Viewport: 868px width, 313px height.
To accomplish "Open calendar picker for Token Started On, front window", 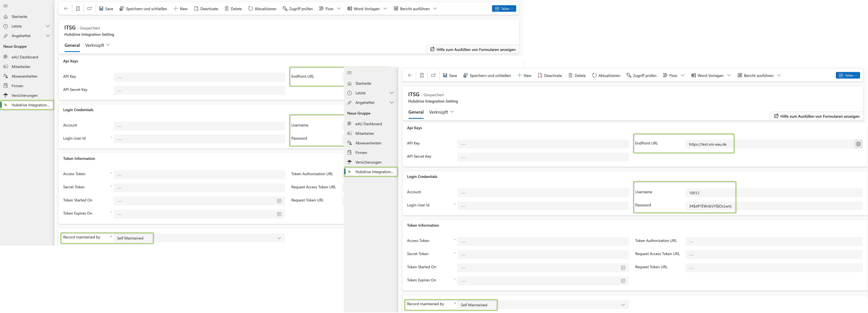I will point(623,268).
